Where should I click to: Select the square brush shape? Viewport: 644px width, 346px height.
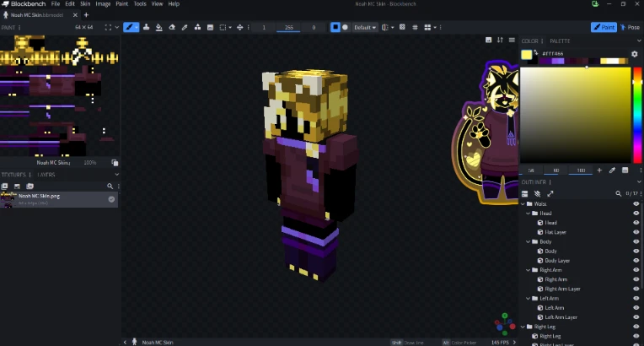coord(335,28)
